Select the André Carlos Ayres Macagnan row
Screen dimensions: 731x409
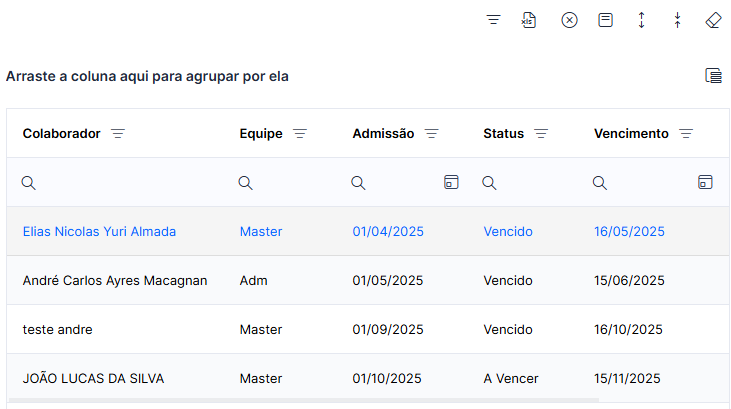coord(368,280)
